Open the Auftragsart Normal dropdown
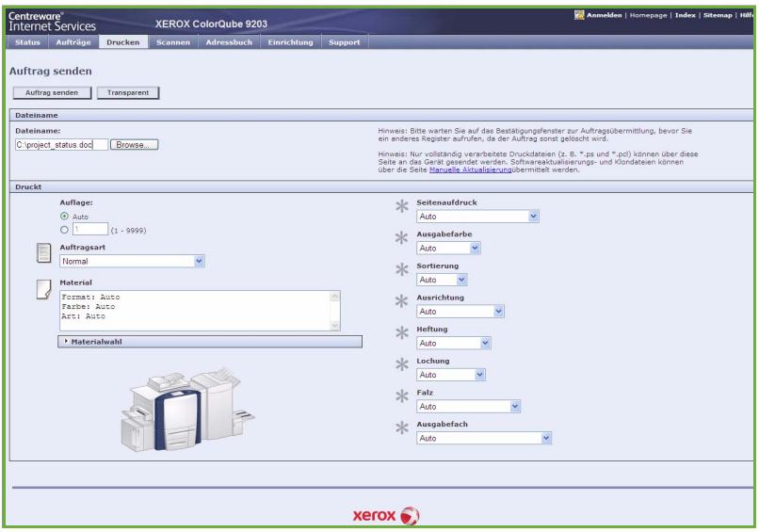759x532 pixels. pyautogui.click(x=132, y=262)
